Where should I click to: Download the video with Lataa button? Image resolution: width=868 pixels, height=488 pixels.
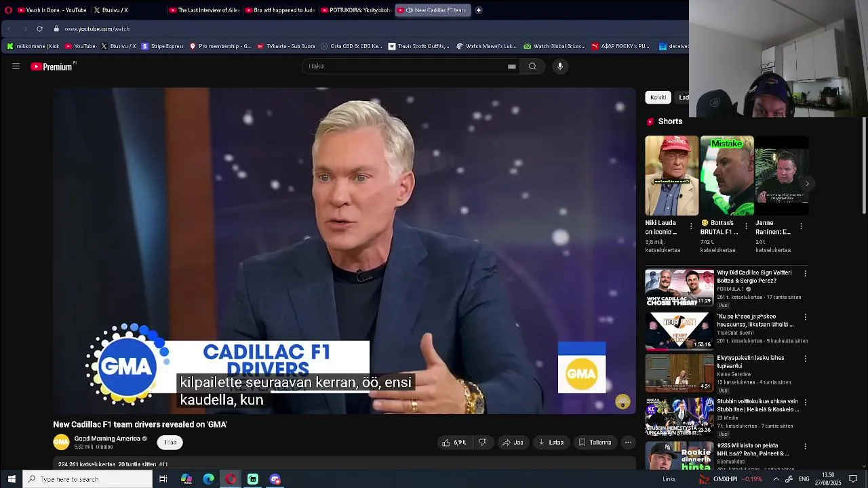tap(551, 443)
